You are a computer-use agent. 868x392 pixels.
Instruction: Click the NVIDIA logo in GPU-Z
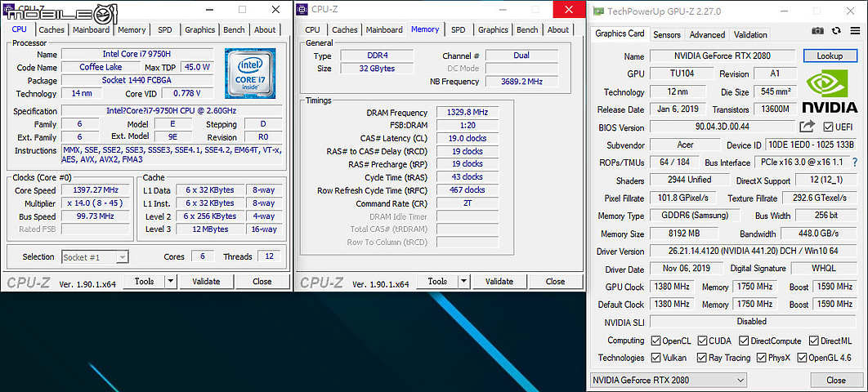tap(830, 90)
